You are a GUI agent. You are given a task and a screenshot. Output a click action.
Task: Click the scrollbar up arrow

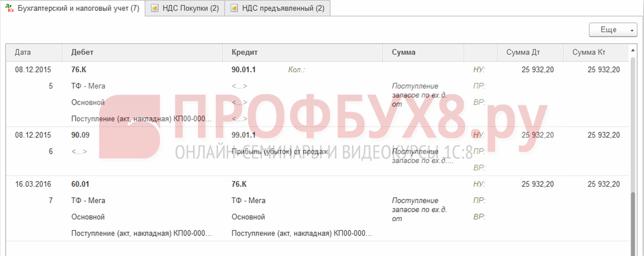(x=633, y=50)
